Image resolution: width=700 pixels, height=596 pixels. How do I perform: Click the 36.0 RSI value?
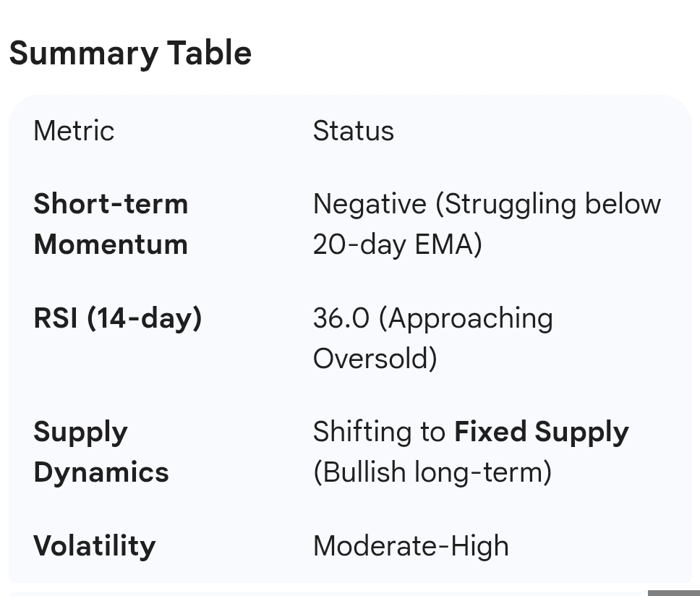[341, 318]
